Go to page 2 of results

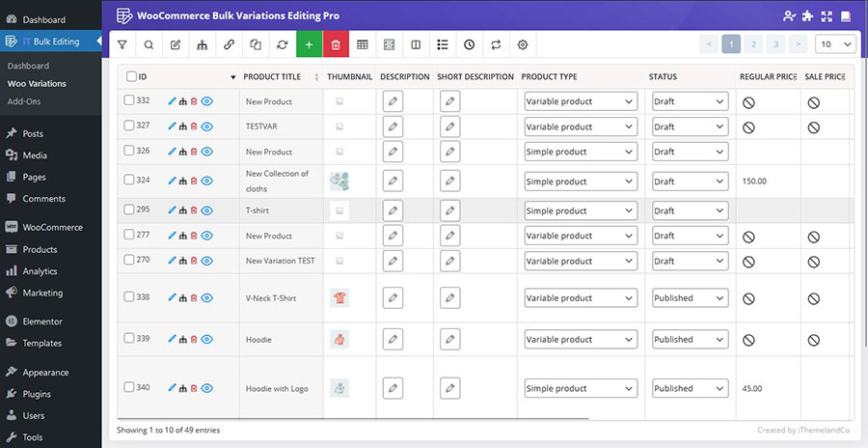tap(753, 43)
